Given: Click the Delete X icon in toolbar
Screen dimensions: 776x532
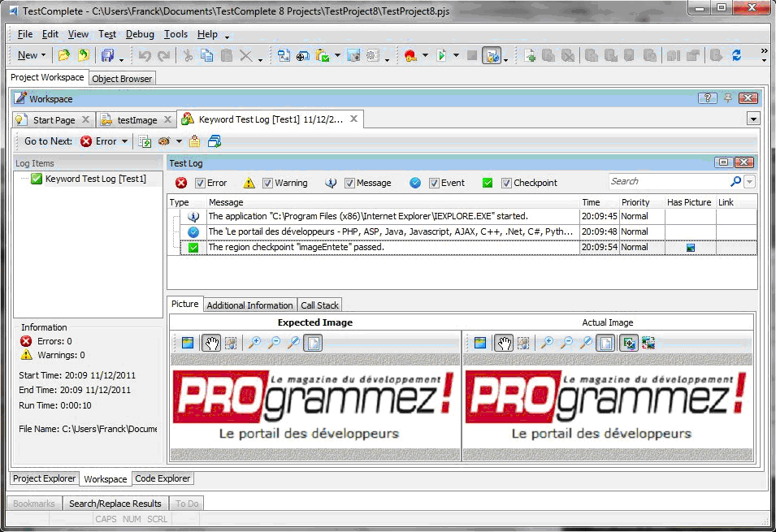Looking at the screenshot, I should point(246,55).
